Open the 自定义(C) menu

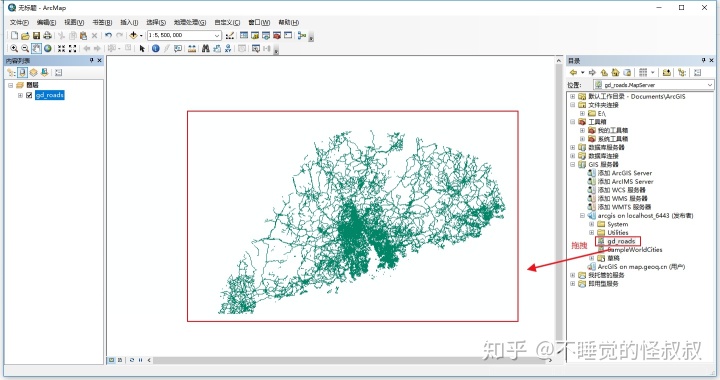point(227,22)
